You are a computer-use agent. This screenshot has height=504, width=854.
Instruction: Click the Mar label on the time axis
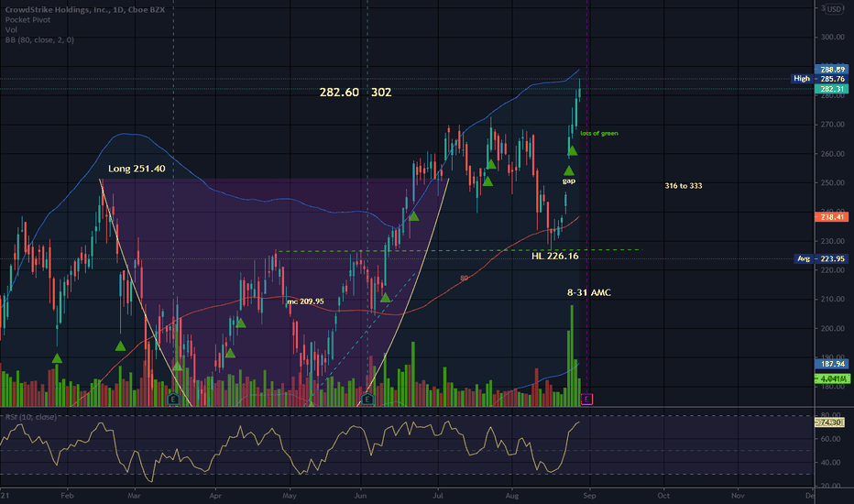tap(134, 495)
